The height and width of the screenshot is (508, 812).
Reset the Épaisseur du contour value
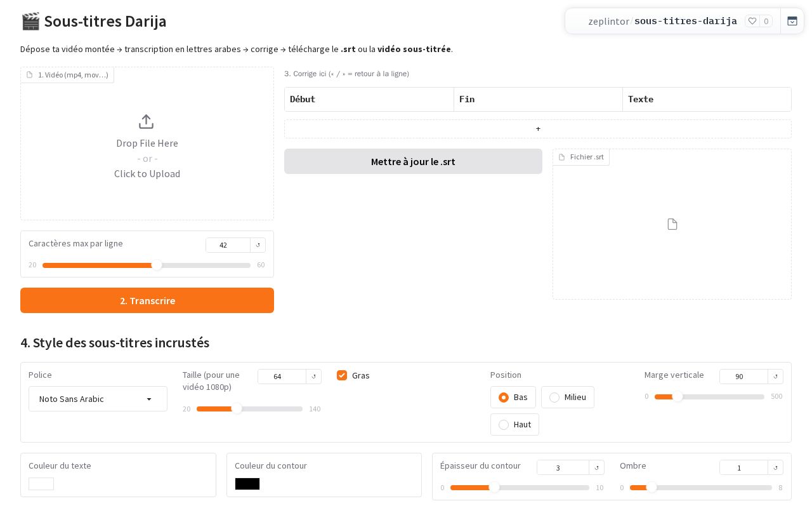(x=597, y=467)
